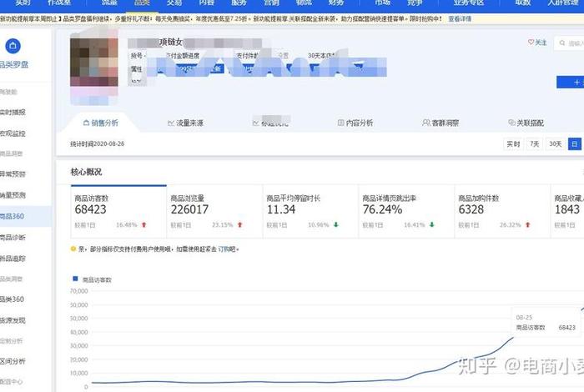Click the 查看详情 link in the notice bar

tap(460, 18)
